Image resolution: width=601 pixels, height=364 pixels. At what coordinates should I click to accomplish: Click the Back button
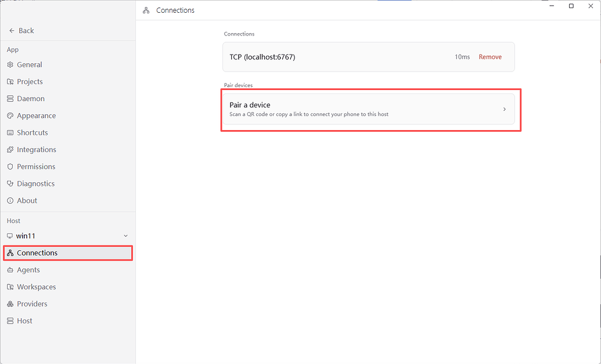(x=21, y=31)
